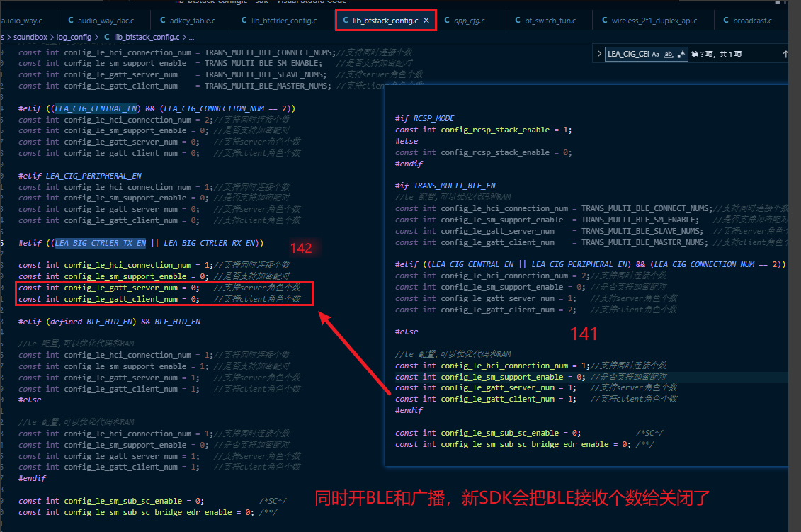
Task: Click the C file icon on broadcast.c tab
Action: (x=726, y=21)
